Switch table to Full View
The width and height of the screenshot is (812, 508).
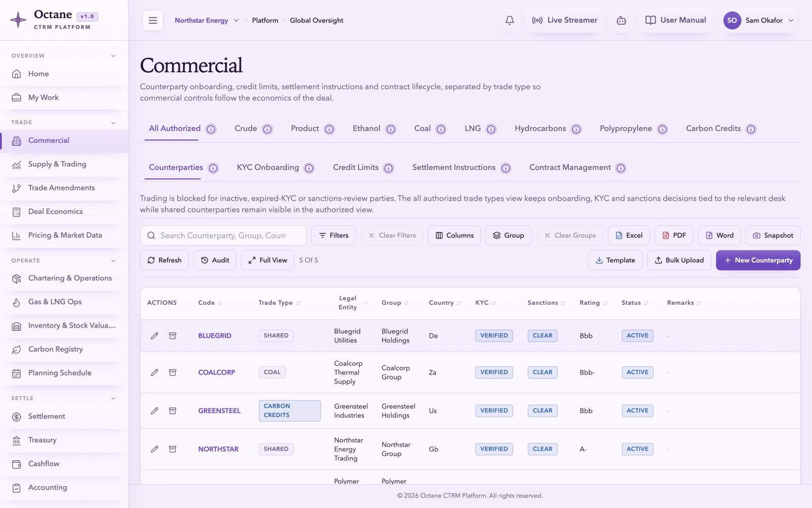pyautogui.click(x=267, y=260)
